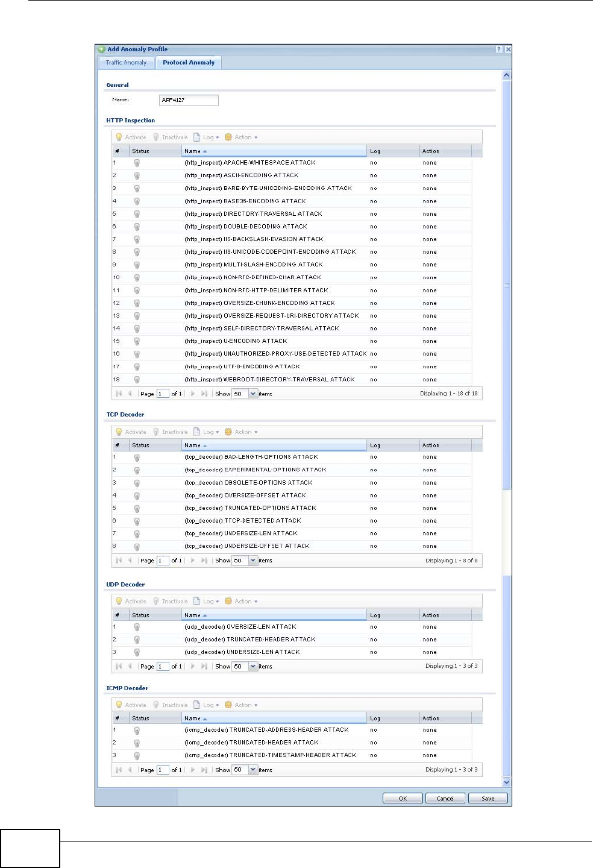This screenshot has height=868, width=593.
Task: Open Action dropdown in UDP Decoder toolbar
Action: coord(241,602)
